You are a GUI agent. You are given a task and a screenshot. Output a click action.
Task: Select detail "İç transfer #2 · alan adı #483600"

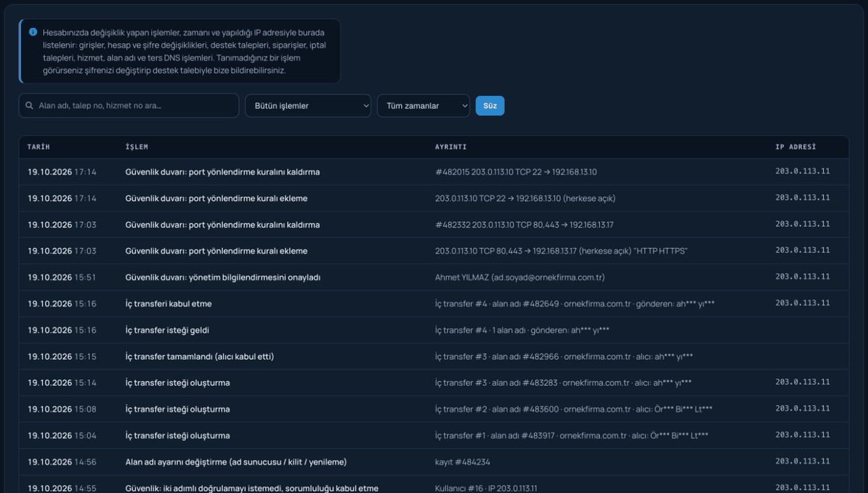point(574,409)
